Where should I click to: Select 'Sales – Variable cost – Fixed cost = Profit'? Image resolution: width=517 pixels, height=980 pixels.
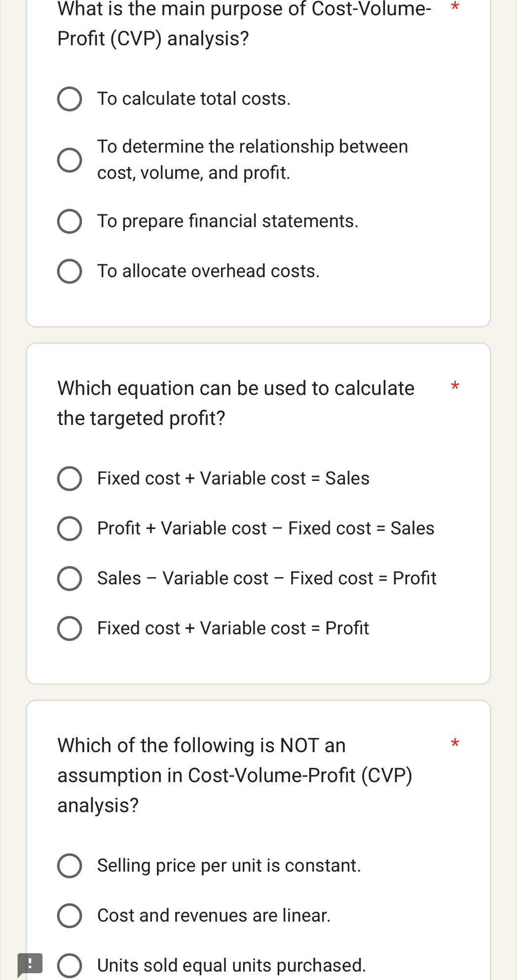pos(70,579)
